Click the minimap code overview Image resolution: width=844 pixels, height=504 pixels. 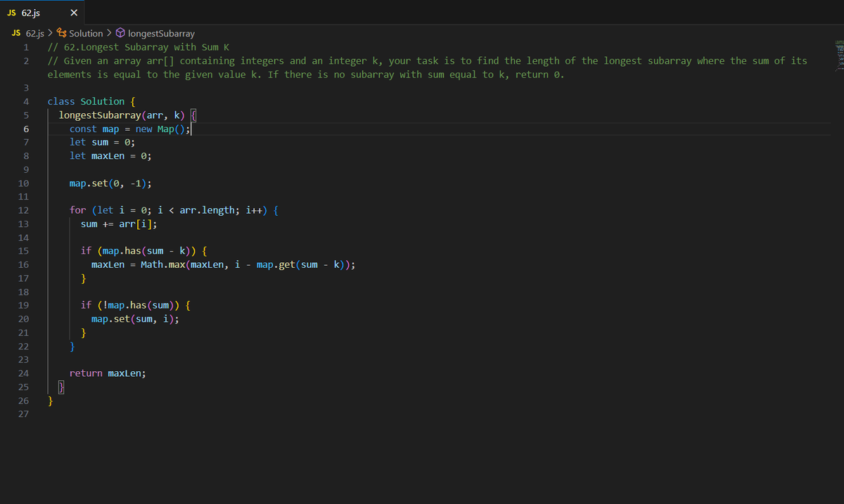pyautogui.click(x=838, y=57)
